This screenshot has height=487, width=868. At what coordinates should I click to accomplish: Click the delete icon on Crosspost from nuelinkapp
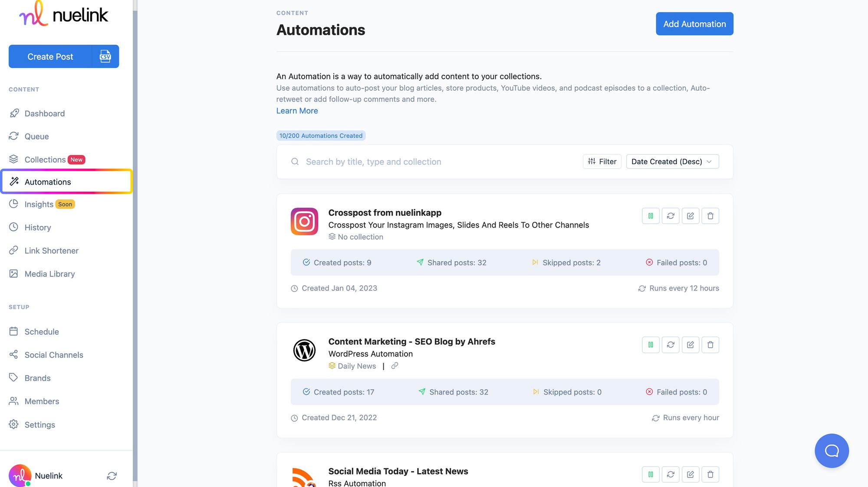[x=710, y=215]
